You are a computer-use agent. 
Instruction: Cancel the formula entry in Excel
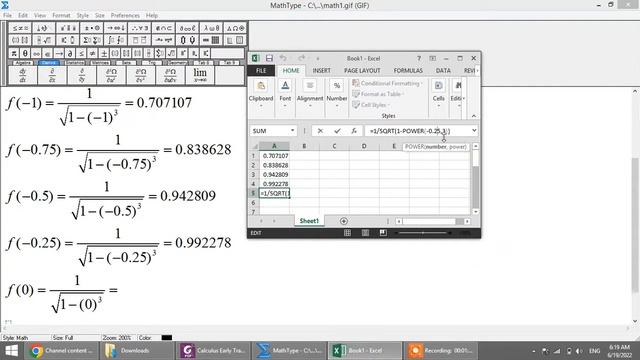320,131
